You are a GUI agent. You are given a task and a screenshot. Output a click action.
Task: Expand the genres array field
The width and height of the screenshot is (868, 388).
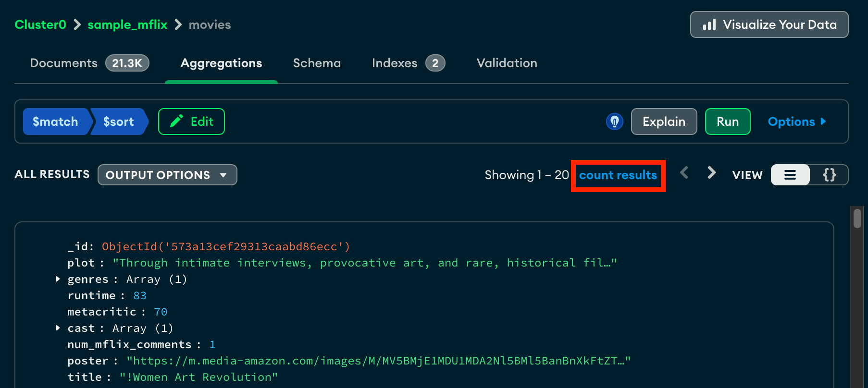click(58, 279)
